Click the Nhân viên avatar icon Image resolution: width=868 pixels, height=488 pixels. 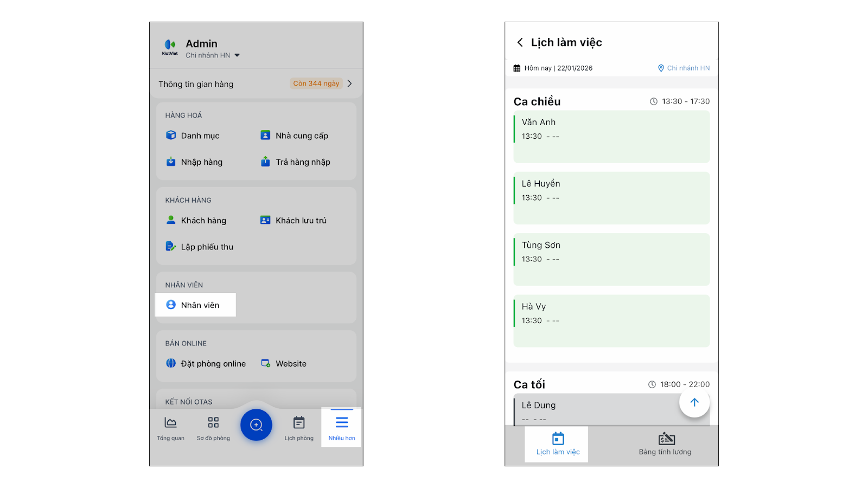(x=171, y=305)
